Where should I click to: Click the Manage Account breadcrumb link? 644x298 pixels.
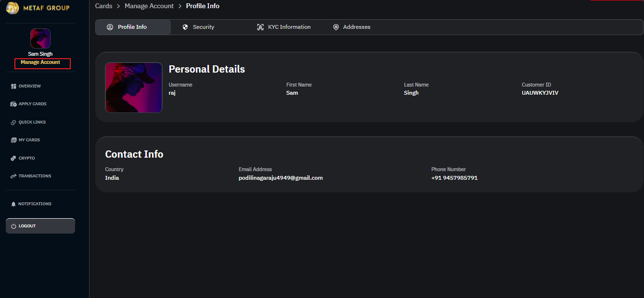point(149,6)
